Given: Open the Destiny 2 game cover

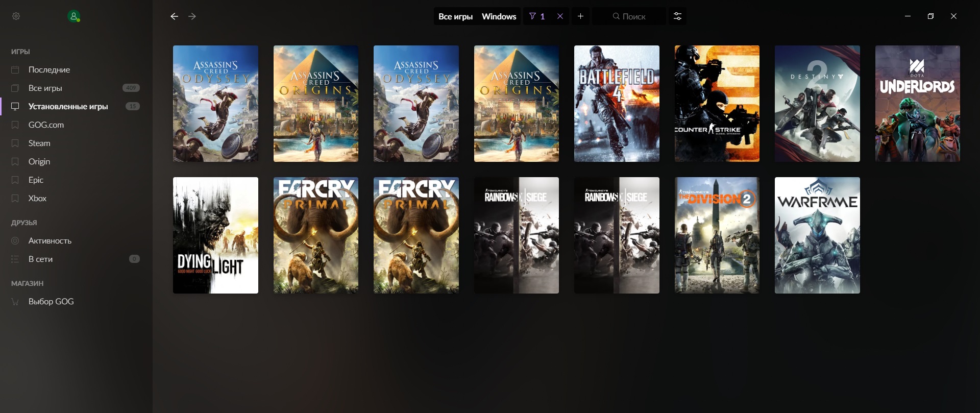Looking at the screenshot, I should (x=817, y=104).
